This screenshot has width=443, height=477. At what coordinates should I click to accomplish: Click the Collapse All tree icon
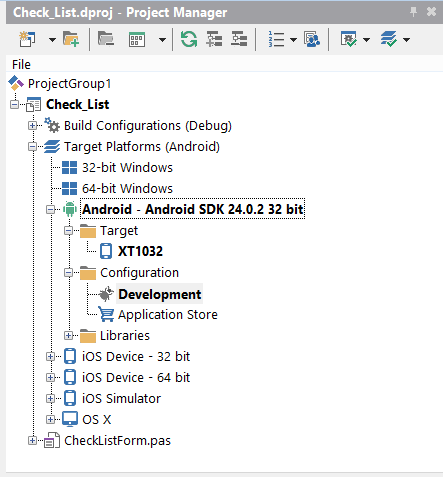point(239,39)
